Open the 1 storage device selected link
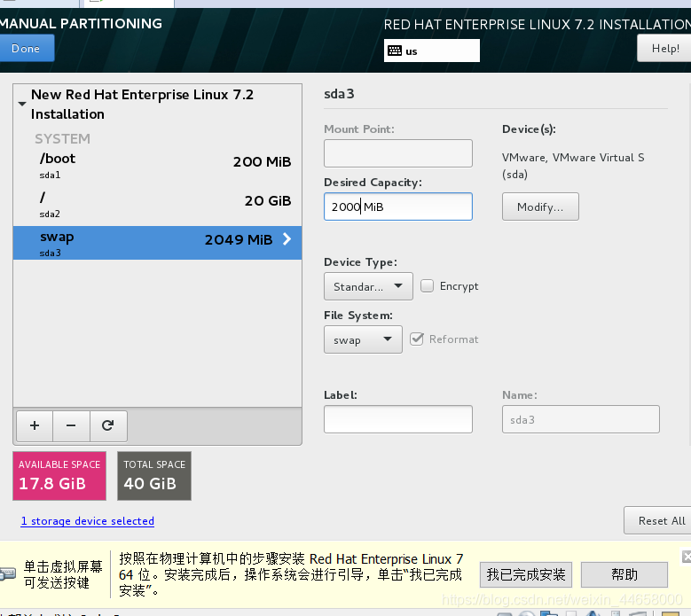Image resolution: width=691 pixels, height=616 pixels. coord(87,521)
